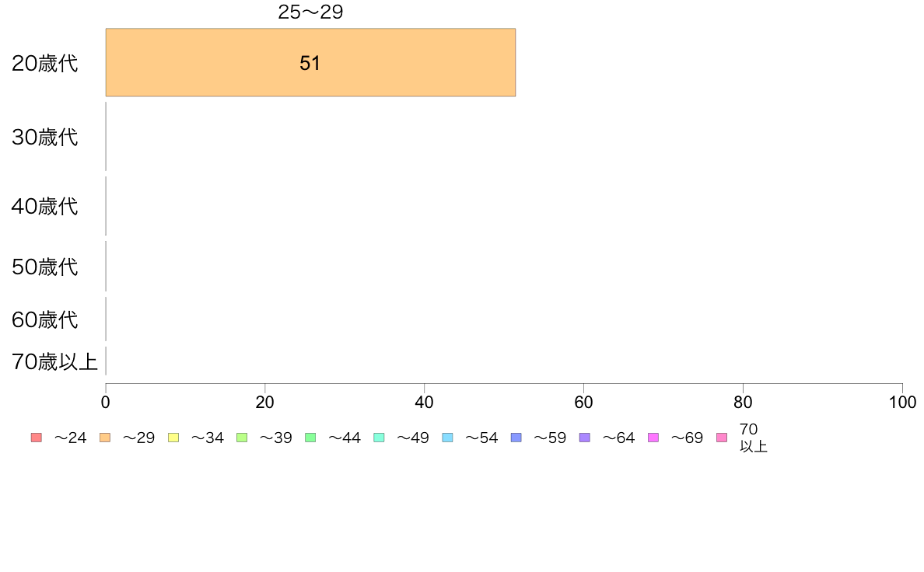Click the 100 tick on the x-axis
This screenshot has width=924, height=572.
[x=902, y=403]
